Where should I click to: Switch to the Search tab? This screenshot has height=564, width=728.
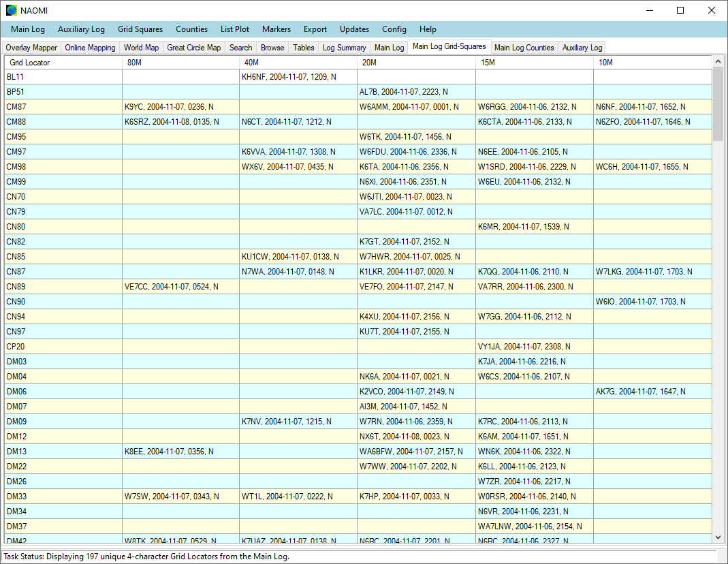240,48
